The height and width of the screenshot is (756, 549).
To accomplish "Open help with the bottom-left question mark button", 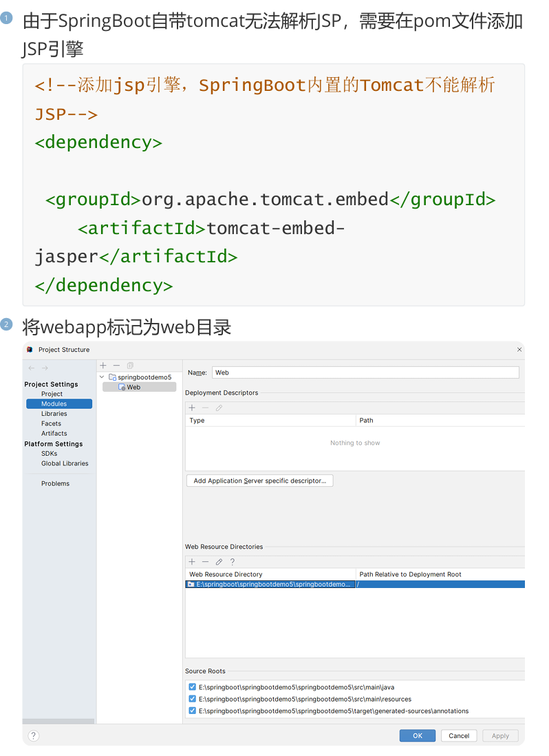I will [33, 736].
